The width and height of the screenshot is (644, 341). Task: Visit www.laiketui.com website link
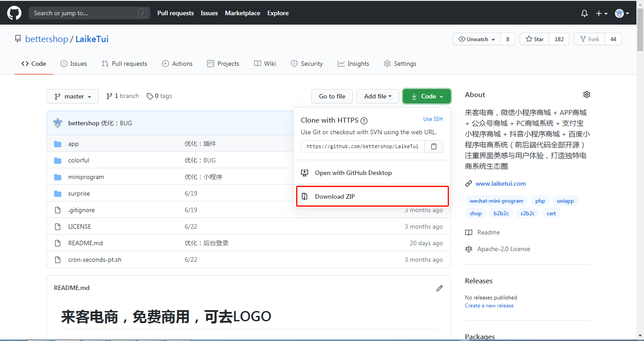pos(500,183)
